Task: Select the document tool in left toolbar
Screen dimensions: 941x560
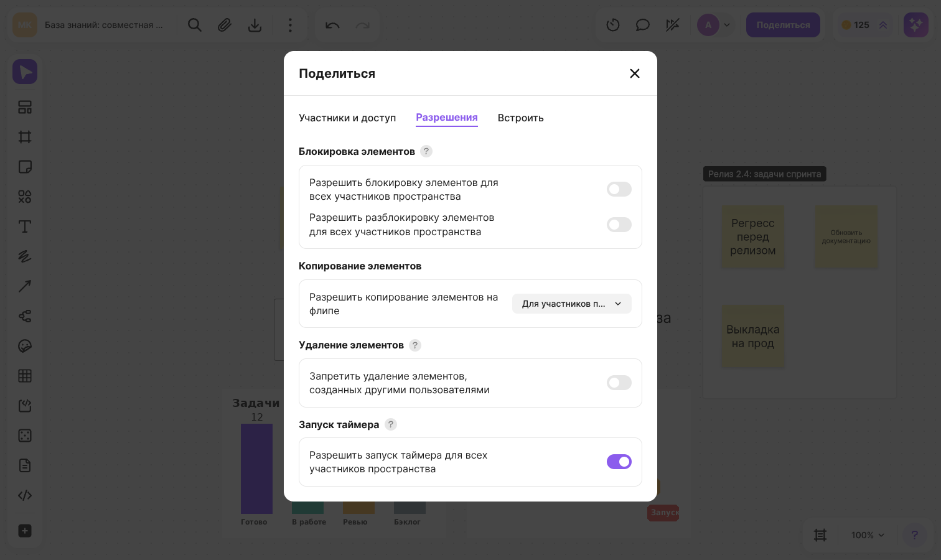Action: click(x=25, y=465)
